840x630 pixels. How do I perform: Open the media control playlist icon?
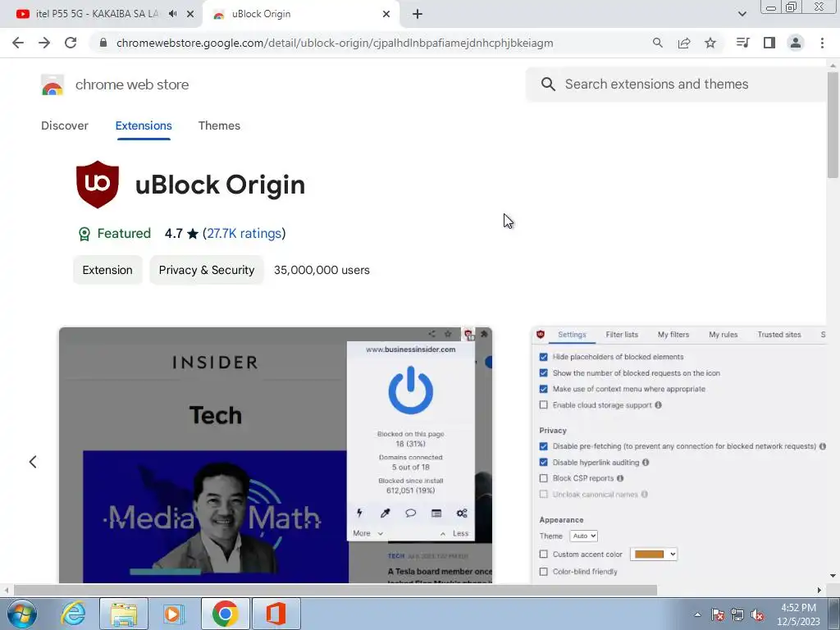click(742, 43)
